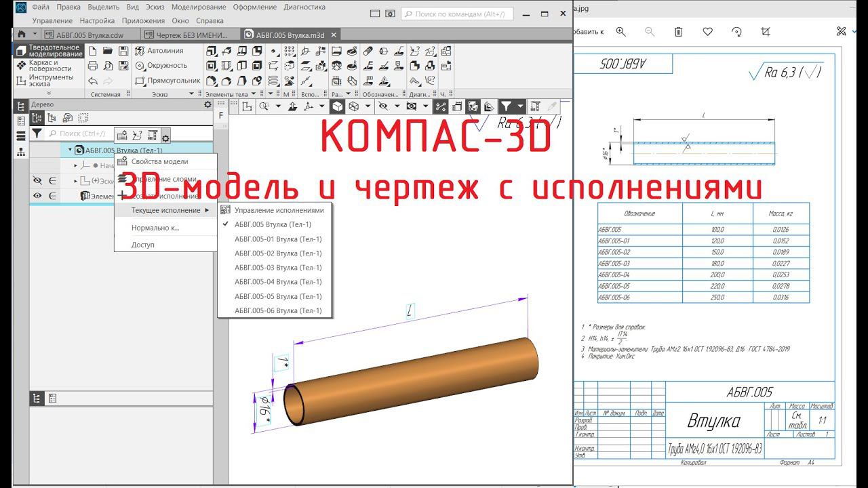
Task: Open the hierarchy icon in the left sidebar
Action: pos(20,152)
